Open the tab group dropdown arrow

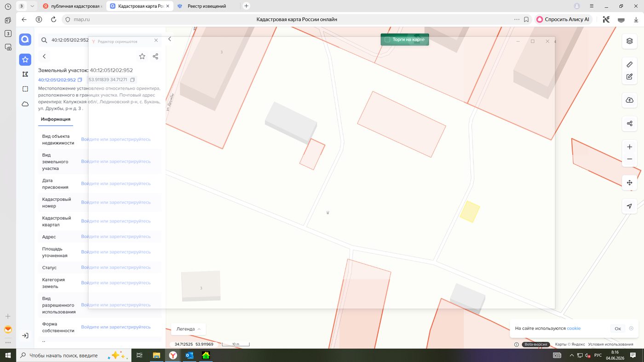(32, 6)
